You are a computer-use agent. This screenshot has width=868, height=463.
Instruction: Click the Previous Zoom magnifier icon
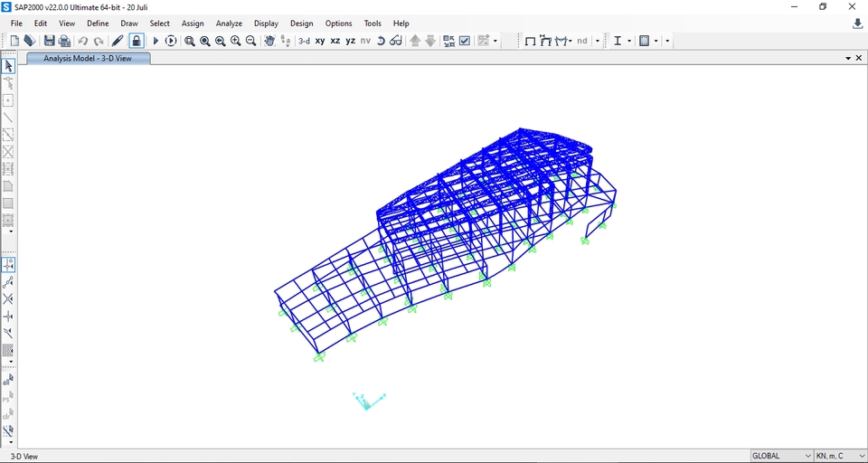(221, 41)
